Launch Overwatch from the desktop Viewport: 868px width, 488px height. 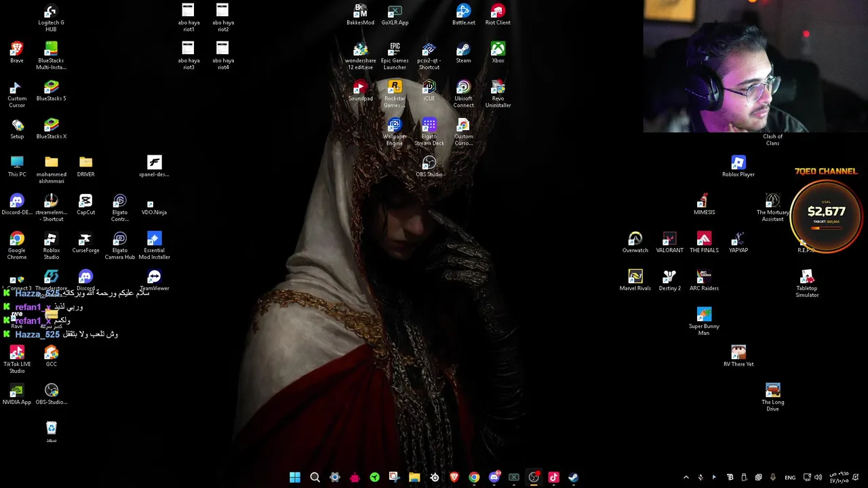point(635,243)
